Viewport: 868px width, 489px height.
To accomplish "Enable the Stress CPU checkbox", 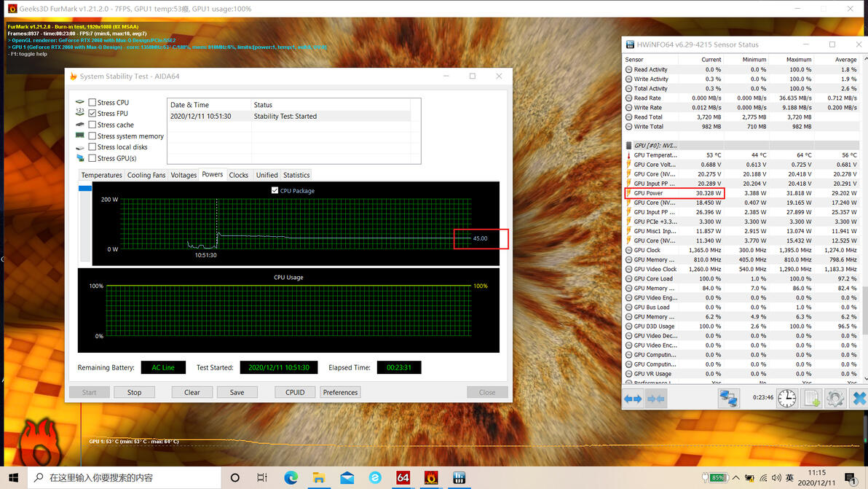I will pos(92,103).
